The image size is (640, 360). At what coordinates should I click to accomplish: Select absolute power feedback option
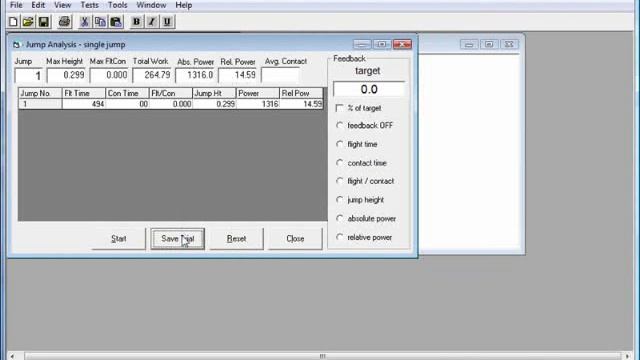tap(339, 218)
